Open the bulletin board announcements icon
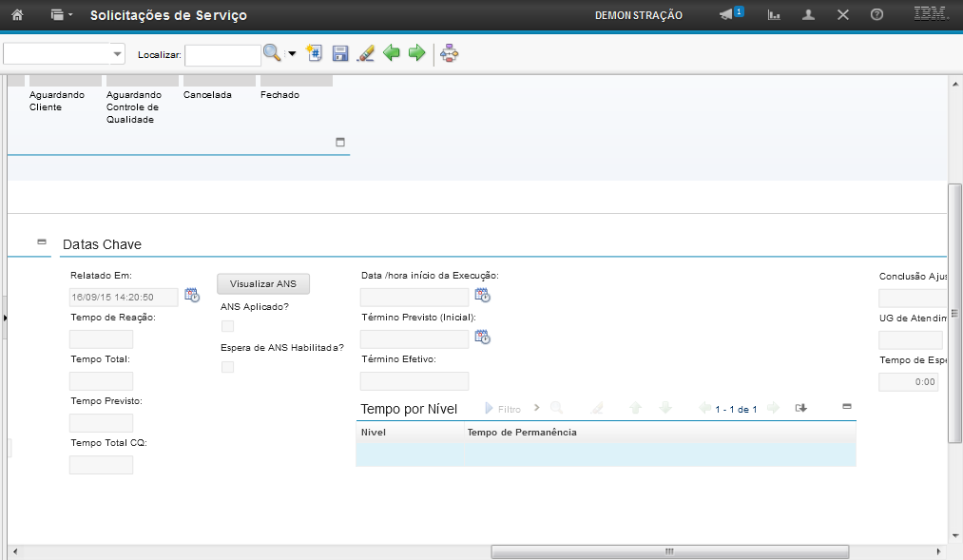Screen dimensions: 963x560 (x=729, y=15)
